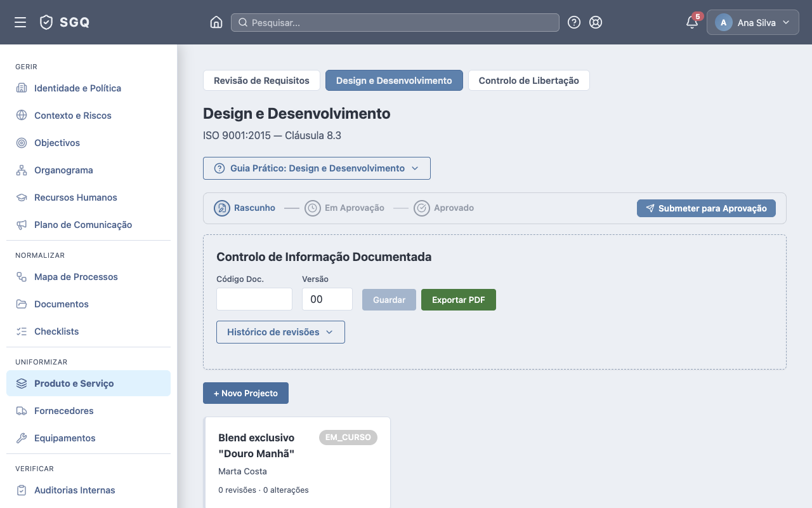The width and height of the screenshot is (812, 508).
Task: Open Equipamentos sidebar item
Action: (88, 438)
